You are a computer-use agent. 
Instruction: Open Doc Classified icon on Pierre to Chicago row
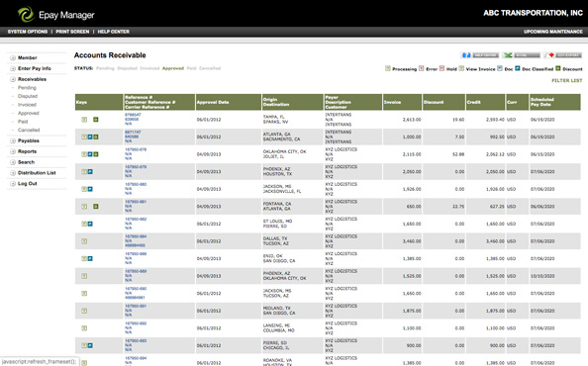point(90,345)
